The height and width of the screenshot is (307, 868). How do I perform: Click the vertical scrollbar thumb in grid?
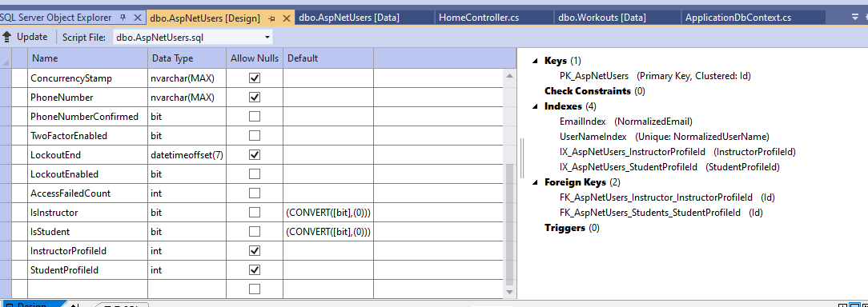(509, 225)
